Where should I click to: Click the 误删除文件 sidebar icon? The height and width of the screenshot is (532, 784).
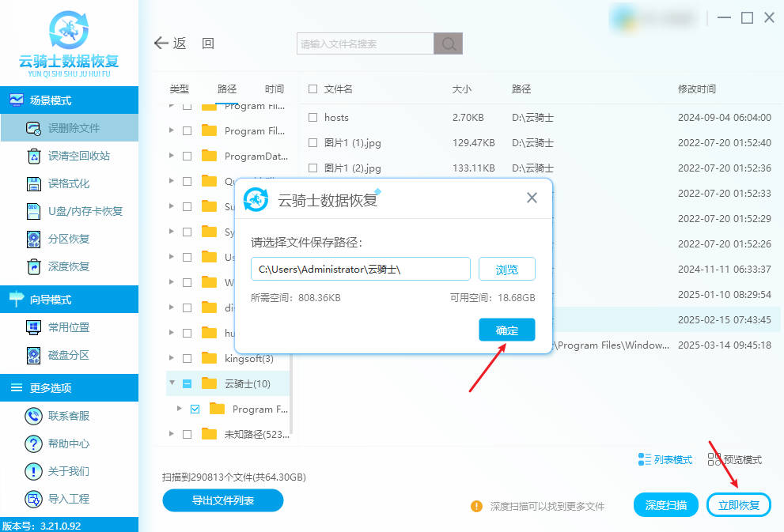(34, 128)
